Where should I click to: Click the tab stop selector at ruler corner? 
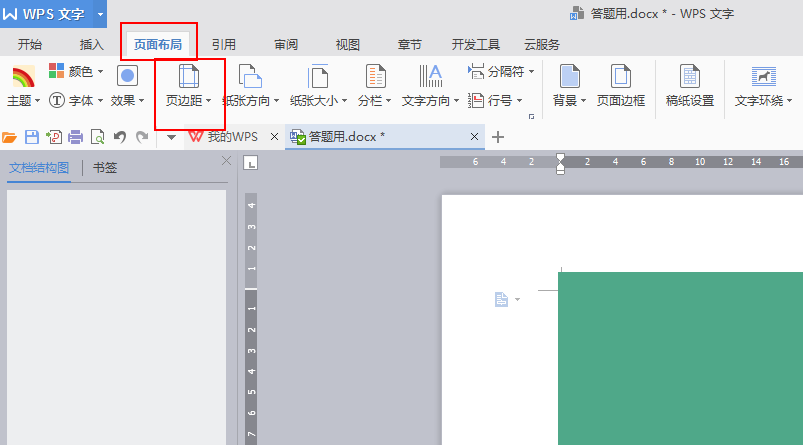pos(250,163)
